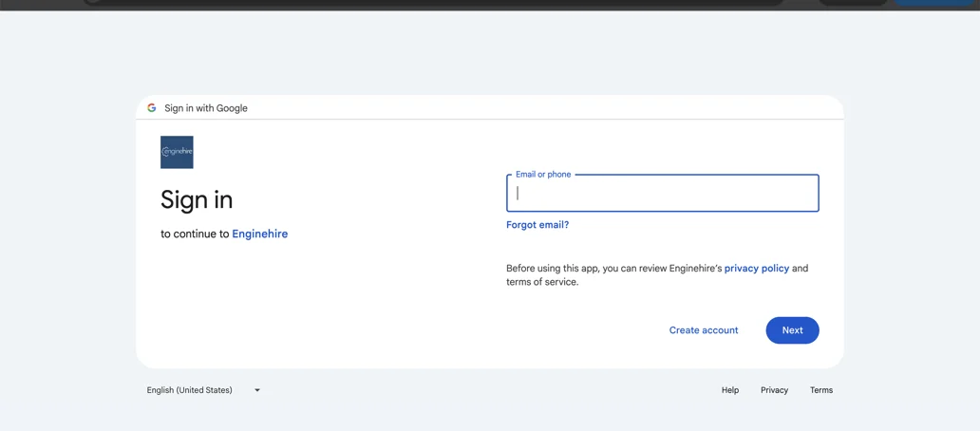Focus the Email or phone field
Viewport: 980px width, 431px height.
662,194
